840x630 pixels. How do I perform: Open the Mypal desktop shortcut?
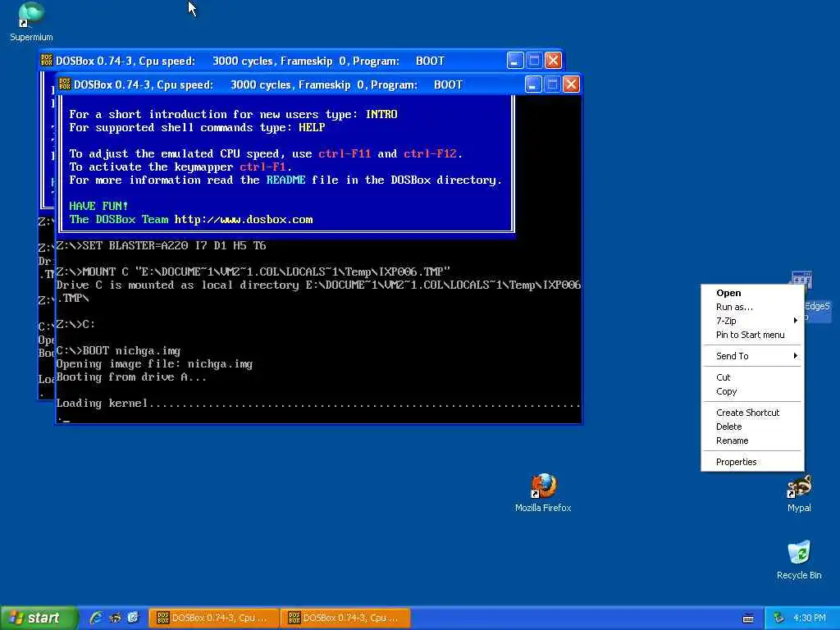point(799,493)
